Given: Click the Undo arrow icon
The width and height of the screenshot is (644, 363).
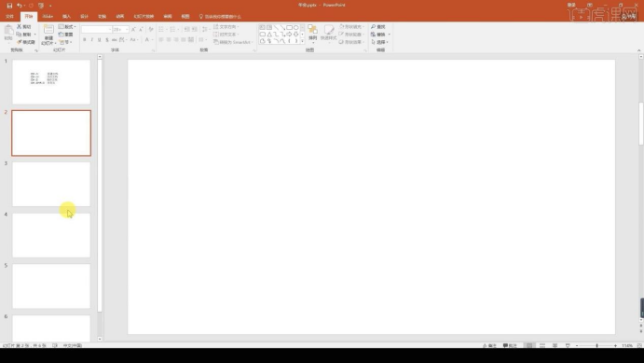Looking at the screenshot, I should 19,6.
